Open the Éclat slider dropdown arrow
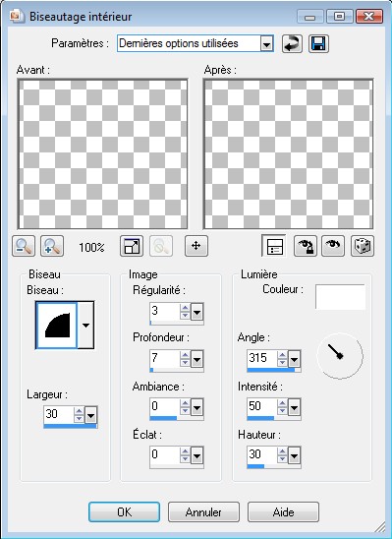The height and width of the screenshot is (539, 392). [x=197, y=456]
